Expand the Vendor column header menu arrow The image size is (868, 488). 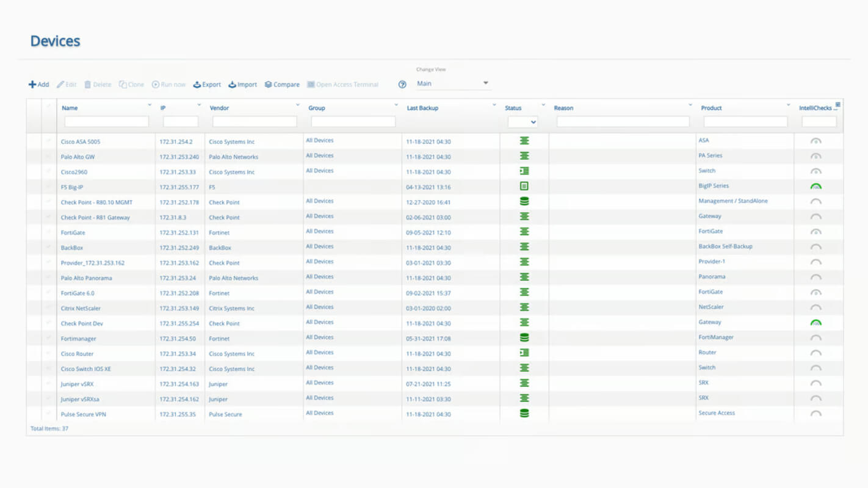298,106
